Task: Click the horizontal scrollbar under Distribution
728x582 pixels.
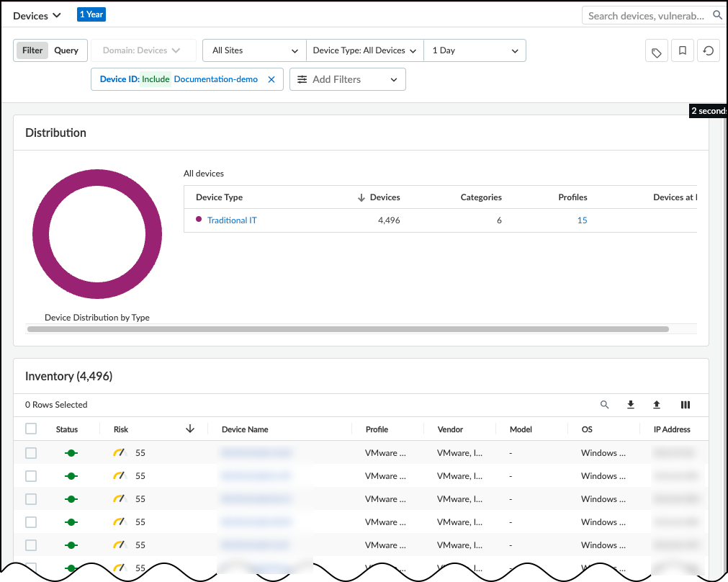Action: [348, 329]
